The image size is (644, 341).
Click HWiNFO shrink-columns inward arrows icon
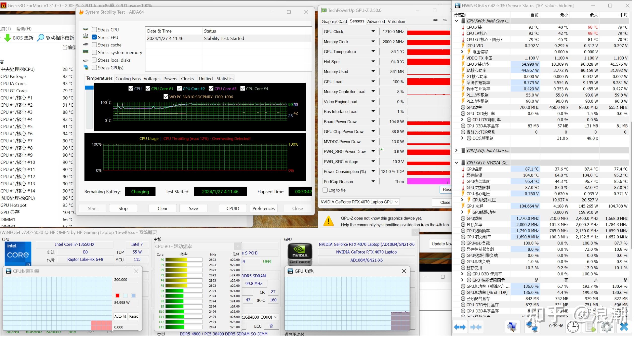(x=476, y=327)
